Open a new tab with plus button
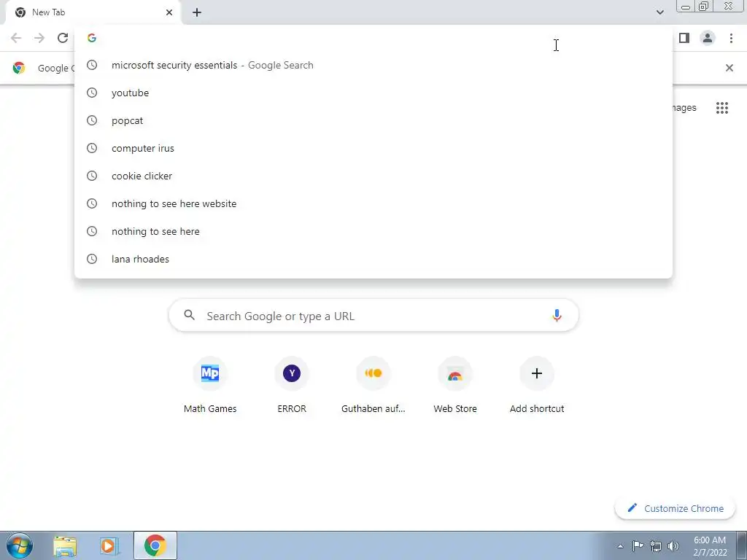The width and height of the screenshot is (747, 560). click(x=197, y=12)
